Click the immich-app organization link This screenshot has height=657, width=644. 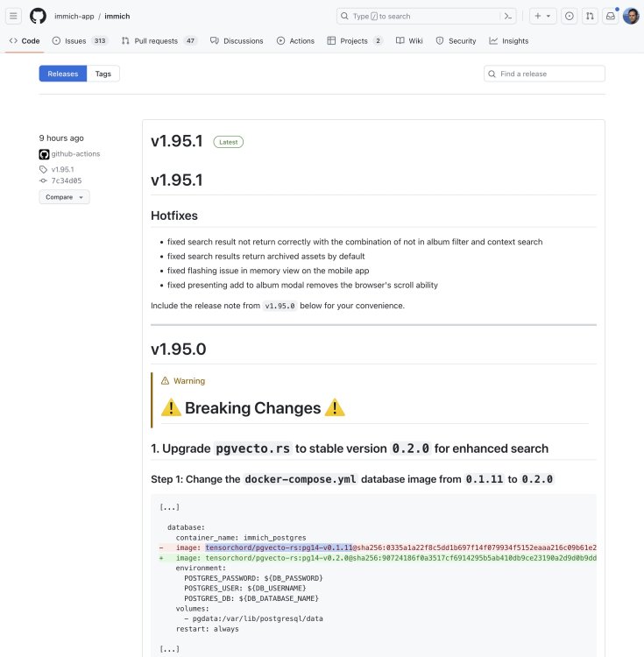74,17
